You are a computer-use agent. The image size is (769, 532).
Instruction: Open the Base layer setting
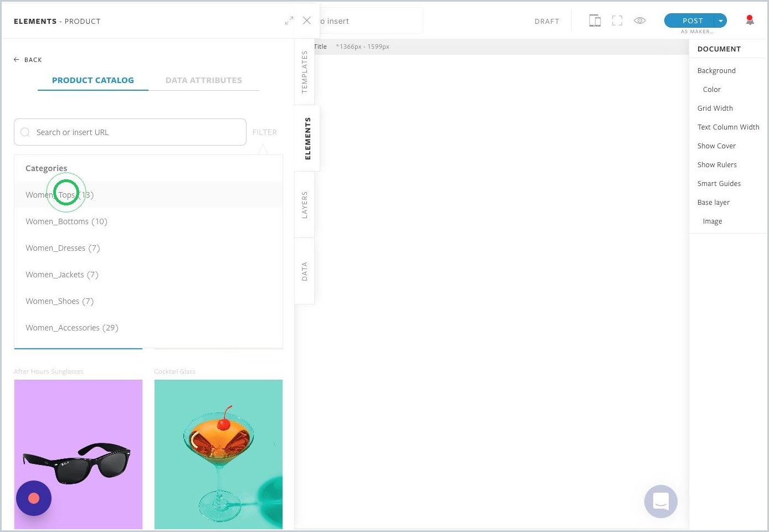(x=714, y=203)
